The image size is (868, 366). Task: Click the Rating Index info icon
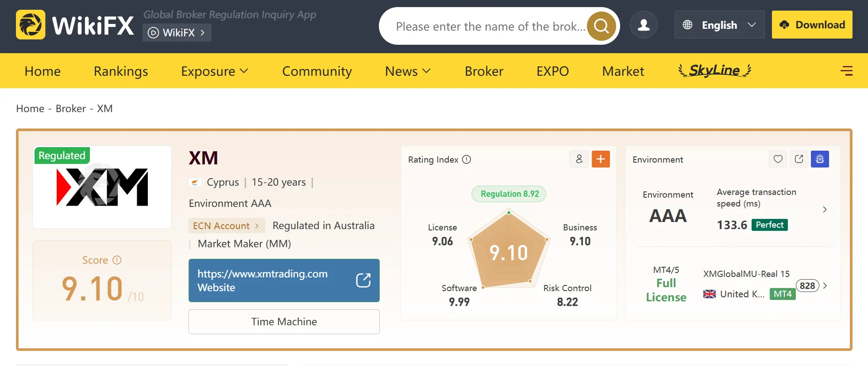tap(467, 160)
